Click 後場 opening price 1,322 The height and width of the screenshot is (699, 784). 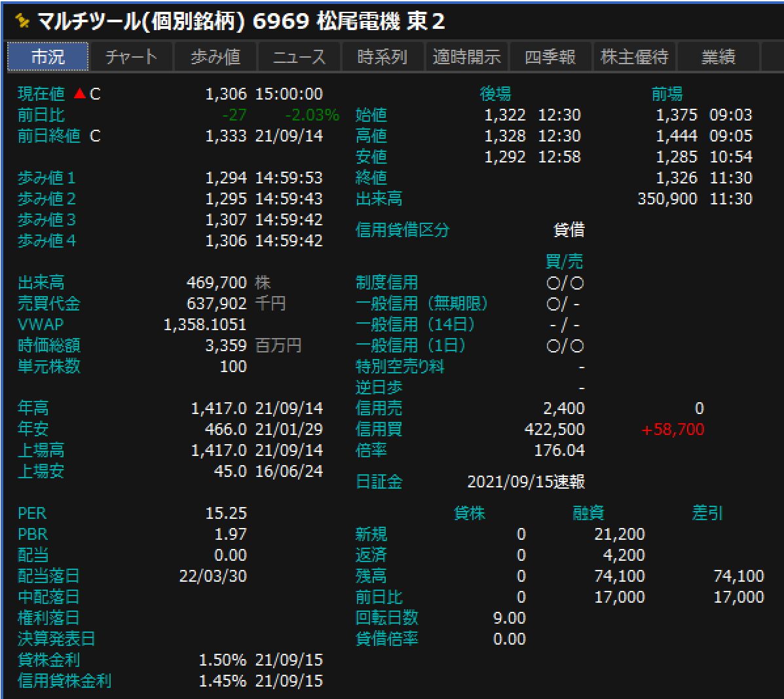[x=505, y=115]
